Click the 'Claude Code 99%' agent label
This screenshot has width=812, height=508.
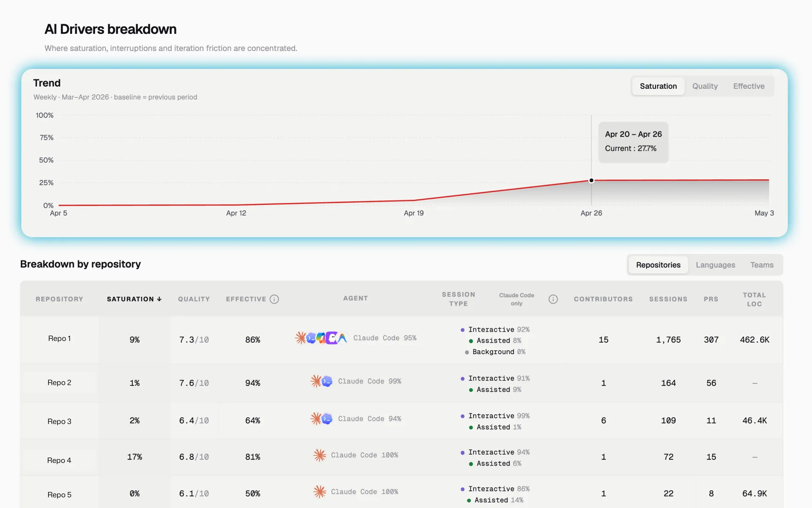370,381
